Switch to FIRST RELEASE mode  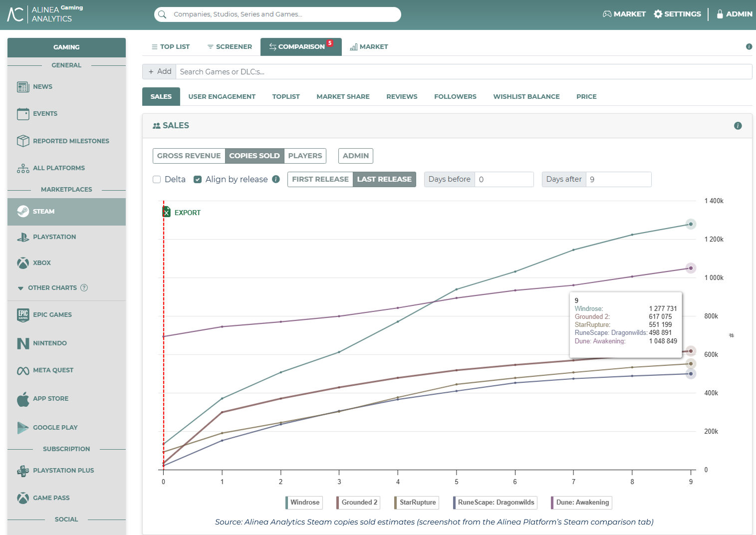tap(320, 179)
